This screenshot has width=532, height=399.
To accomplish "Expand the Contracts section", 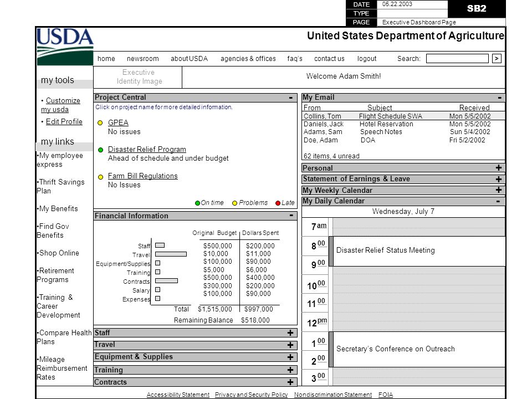I will [290, 382].
